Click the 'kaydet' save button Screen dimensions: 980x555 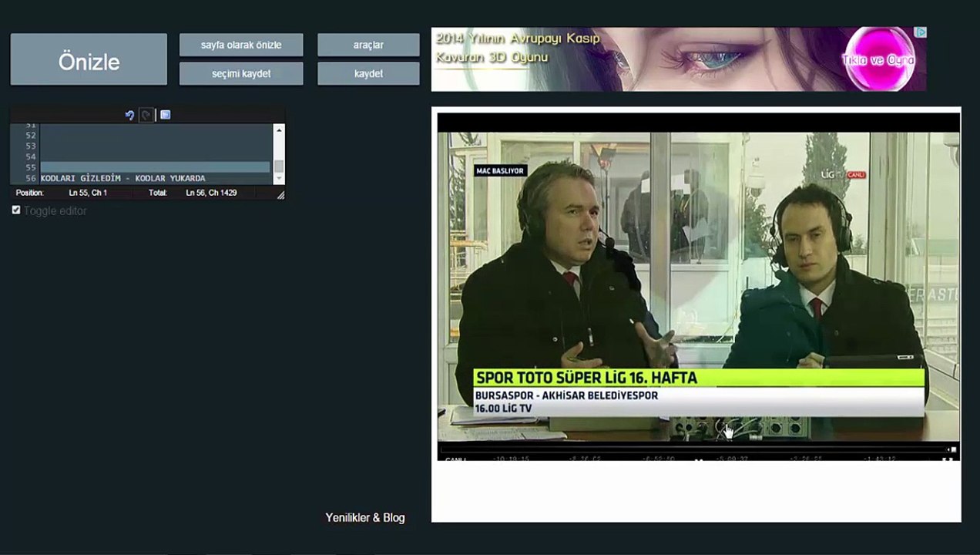(368, 73)
